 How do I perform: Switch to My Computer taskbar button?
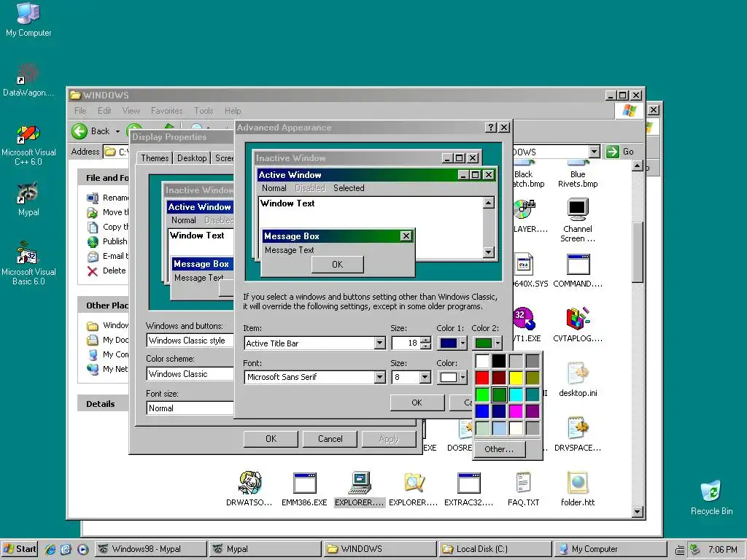tap(610, 549)
